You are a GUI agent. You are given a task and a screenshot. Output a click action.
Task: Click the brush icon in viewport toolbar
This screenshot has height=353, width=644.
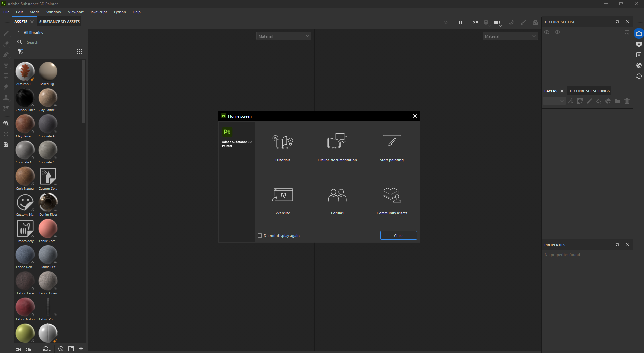click(x=523, y=22)
